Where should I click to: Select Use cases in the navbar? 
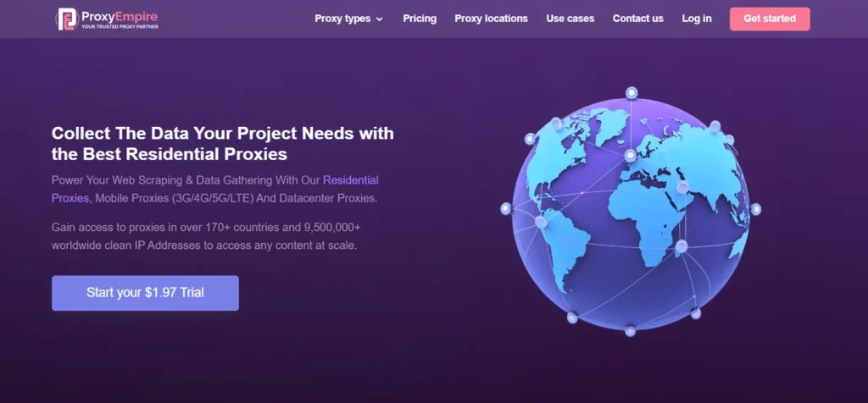[570, 19]
